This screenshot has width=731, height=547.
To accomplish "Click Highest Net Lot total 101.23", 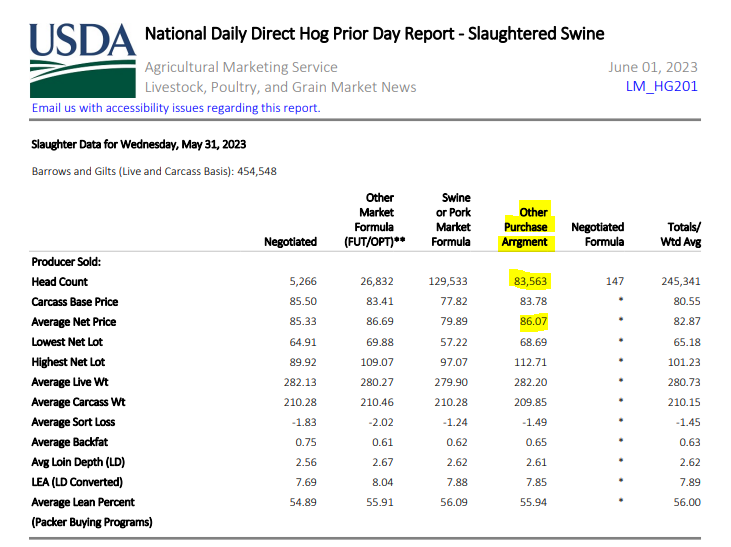I will pyautogui.click(x=684, y=362).
